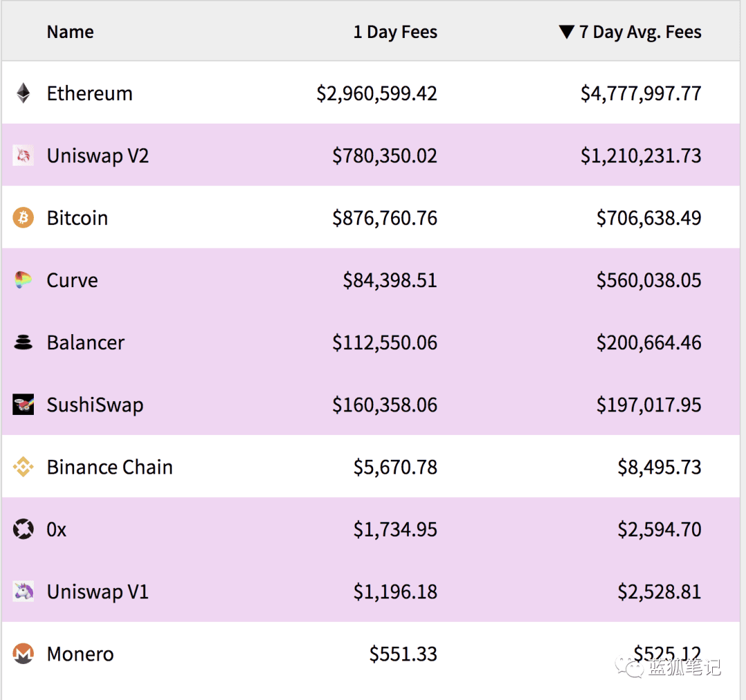Sort table by Name column header

pyautogui.click(x=70, y=32)
